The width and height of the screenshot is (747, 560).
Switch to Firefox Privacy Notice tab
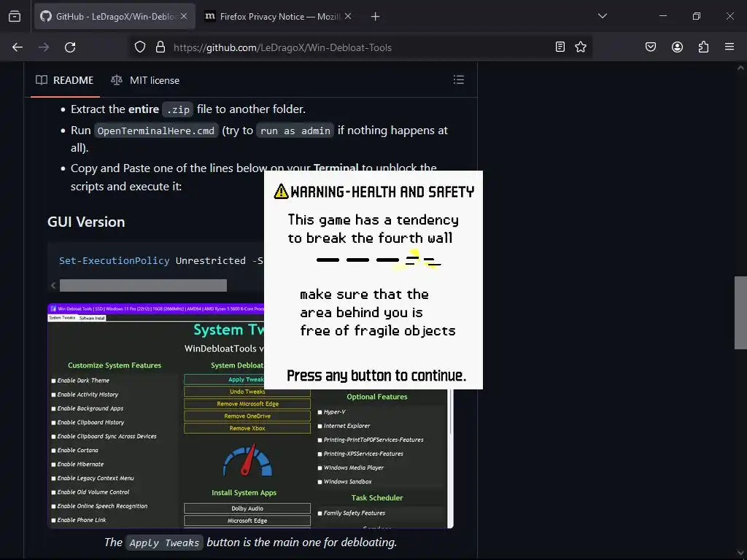tap(279, 17)
